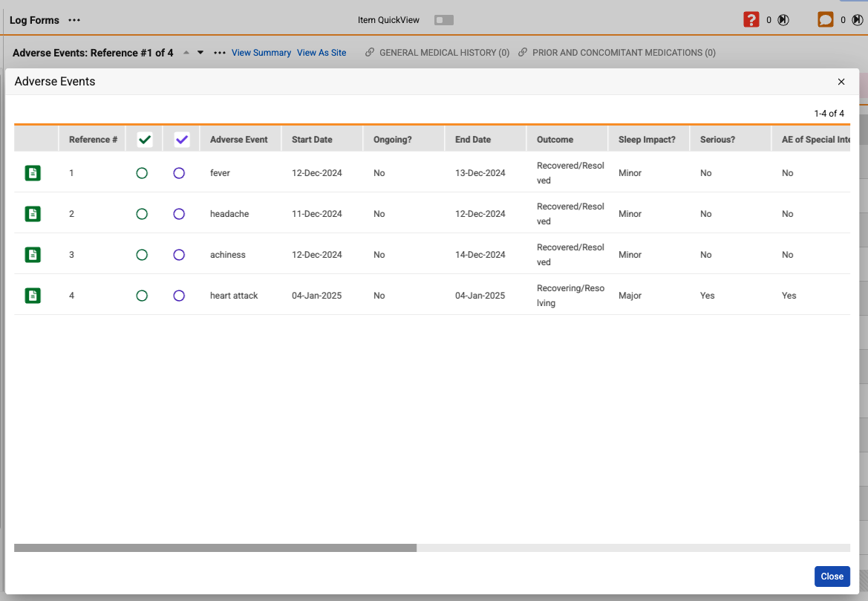Go to previous reference with up arrow
This screenshot has height=601, width=868.
click(186, 53)
